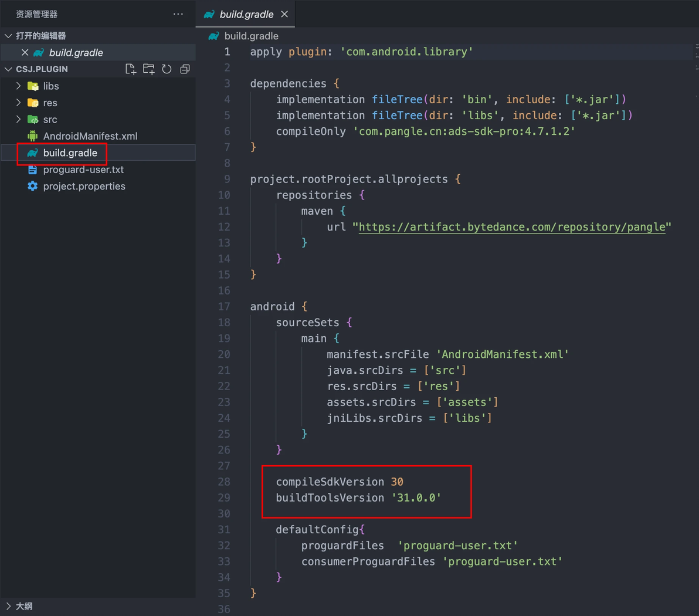This screenshot has height=616, width=699.
Task: Click line number 17 in the gutter
Action: pyautogui.click(x=224, y=306)
